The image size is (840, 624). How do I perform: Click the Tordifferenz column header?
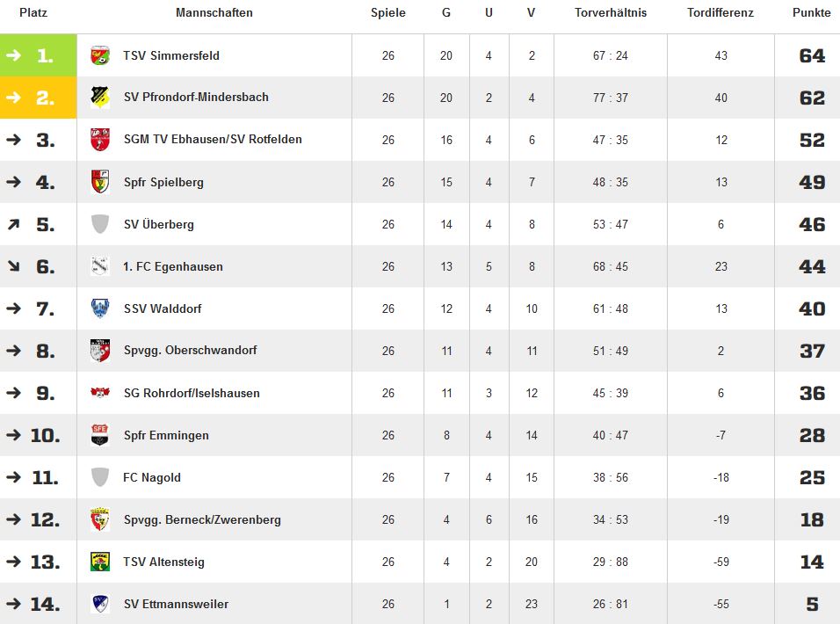pos(721,13)
